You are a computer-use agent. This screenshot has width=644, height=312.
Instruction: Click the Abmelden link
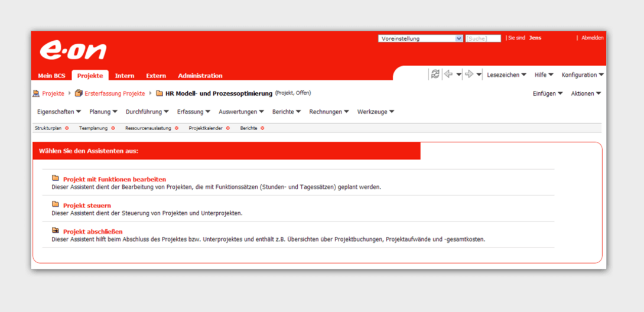pyautogui.click(x=592, y=38)
